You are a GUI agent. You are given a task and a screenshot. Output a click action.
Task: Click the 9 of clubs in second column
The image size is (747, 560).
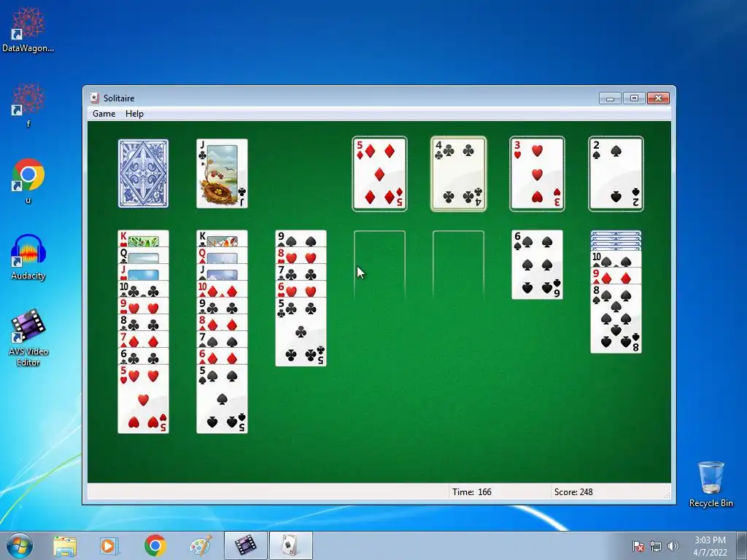pyautogui.click(x=222, y=306)
